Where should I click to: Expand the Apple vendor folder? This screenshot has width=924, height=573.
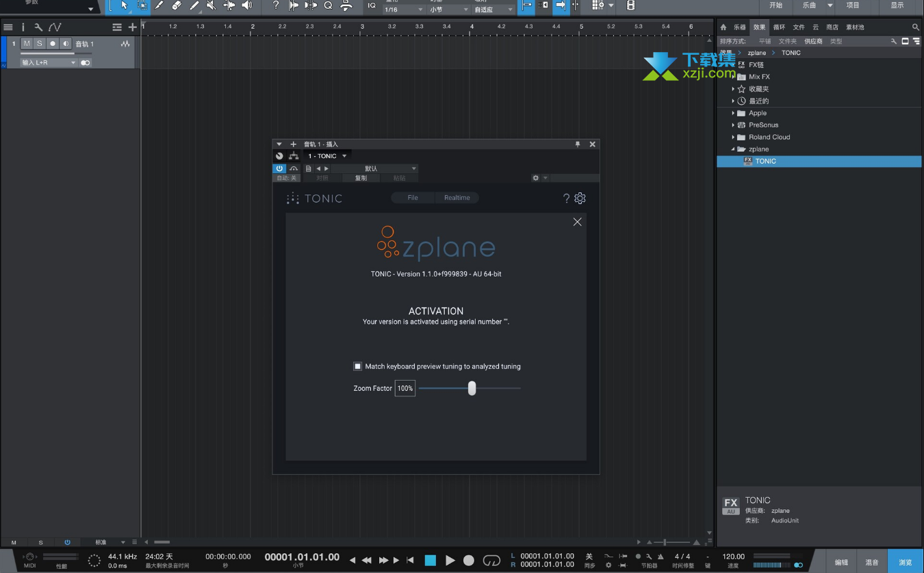click(733, 113)
